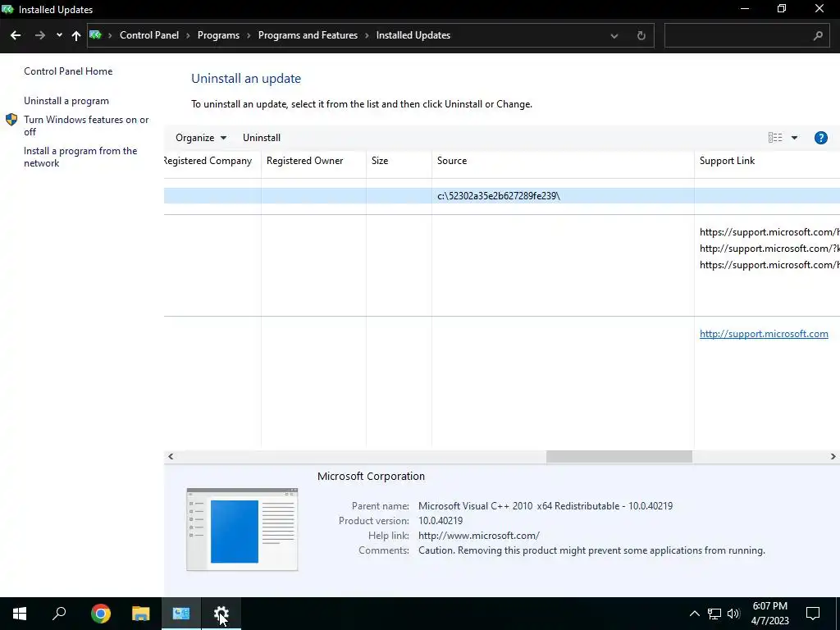Click the forward navigation arrow
The width and height of the screenshot is (840, 630).
click(39, 35)
